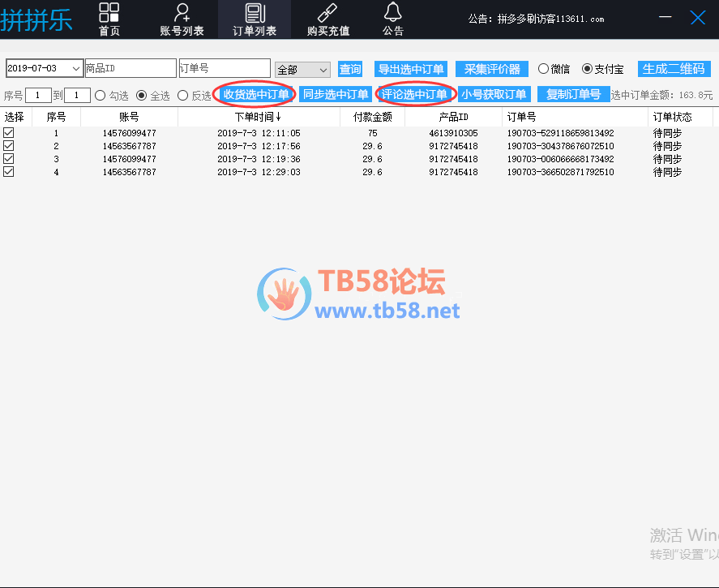Click the 账号 column header

[130, 117]
